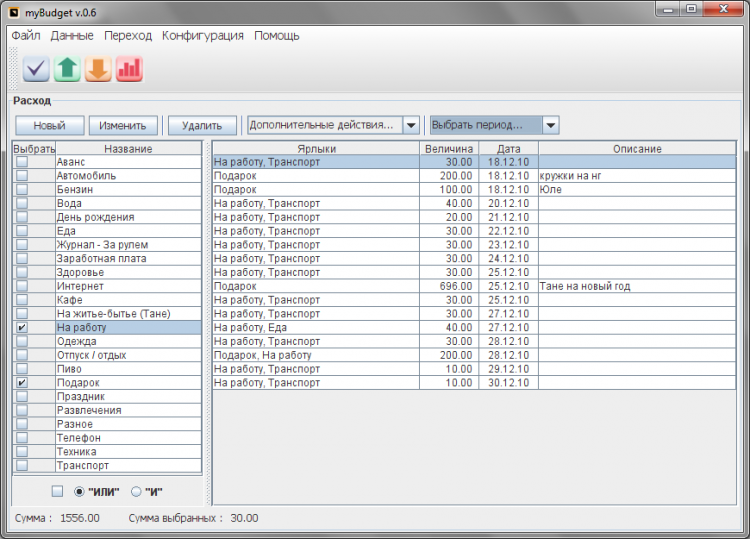Open the Файл menu

pos(26,36)
